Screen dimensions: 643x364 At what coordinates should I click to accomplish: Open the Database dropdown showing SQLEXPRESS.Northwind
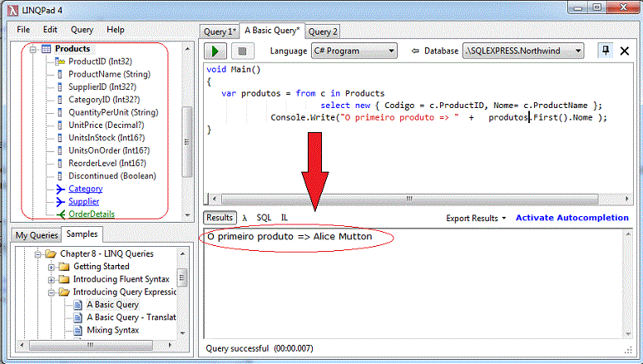tap(523, 51)
